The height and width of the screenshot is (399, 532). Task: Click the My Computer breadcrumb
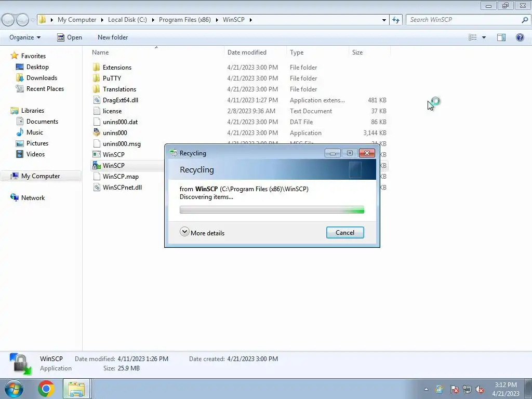coord(77,20)
